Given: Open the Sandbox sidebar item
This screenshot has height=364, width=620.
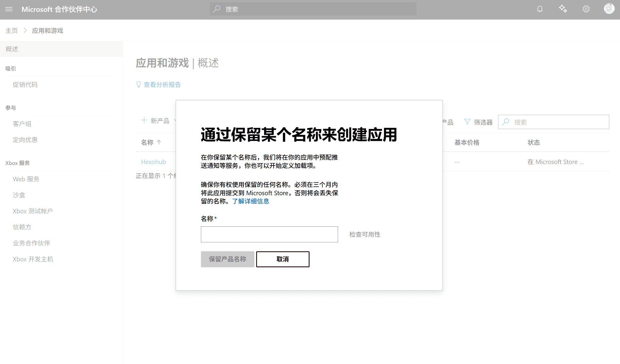Looking at the screenshot, I should 19,195.
